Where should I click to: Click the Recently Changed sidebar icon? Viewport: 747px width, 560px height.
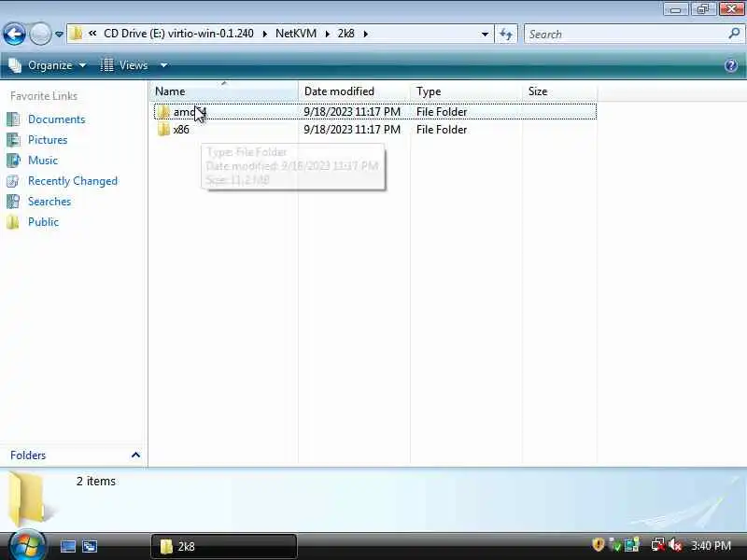[x=13, y=181]
